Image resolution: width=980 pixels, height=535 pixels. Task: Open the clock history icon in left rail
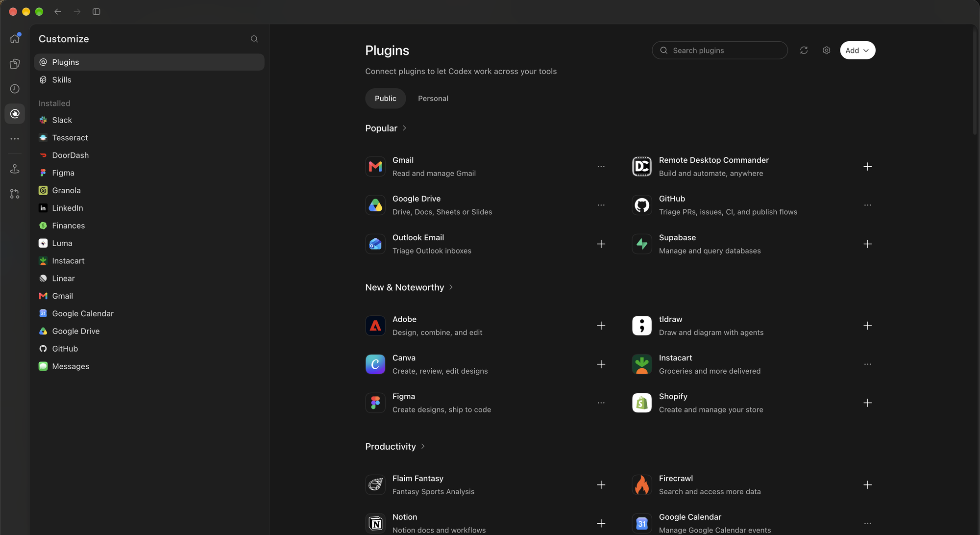[x=15, y=89]
